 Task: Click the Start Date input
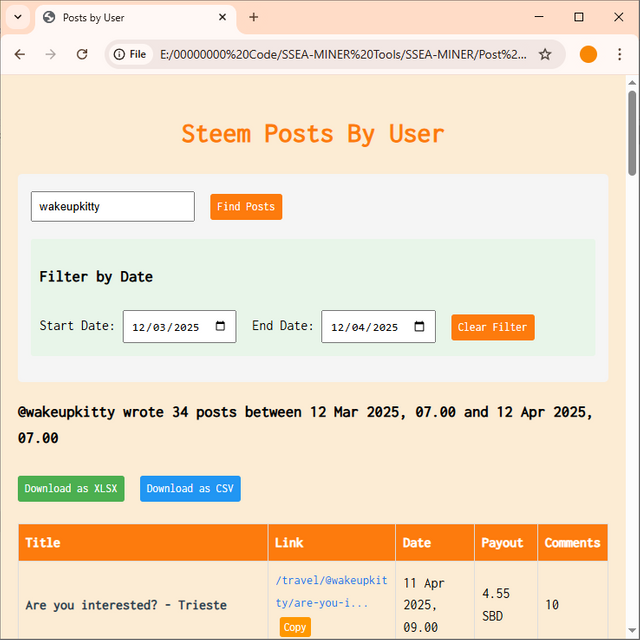180,327
